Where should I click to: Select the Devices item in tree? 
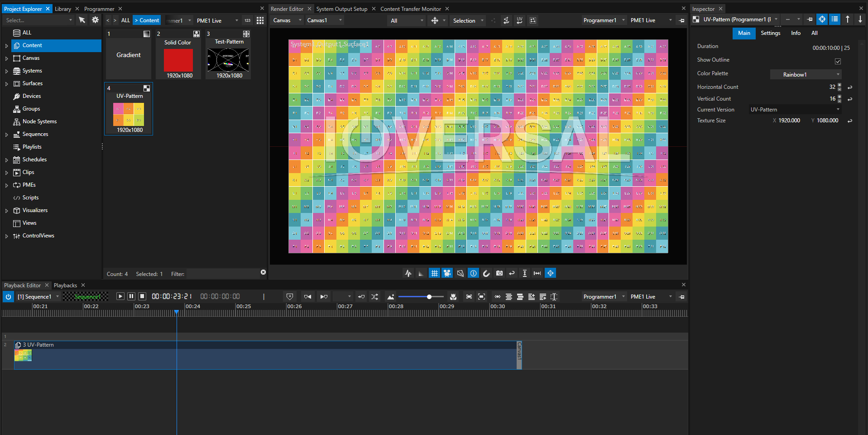point(32,96)
